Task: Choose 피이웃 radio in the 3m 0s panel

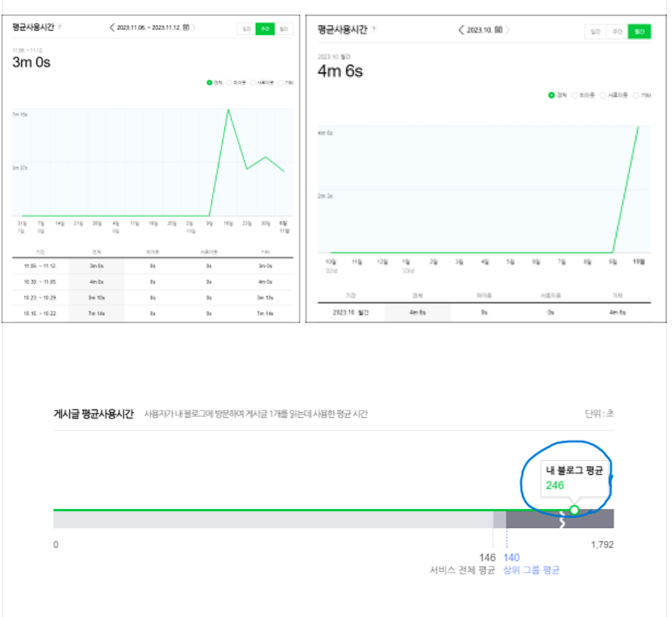Action: coord(230,82)
